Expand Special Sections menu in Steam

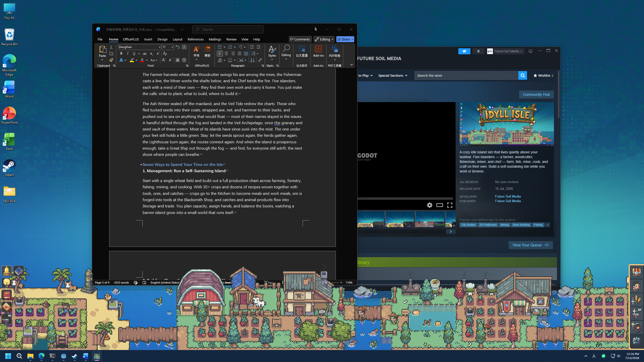coord(393,75)
